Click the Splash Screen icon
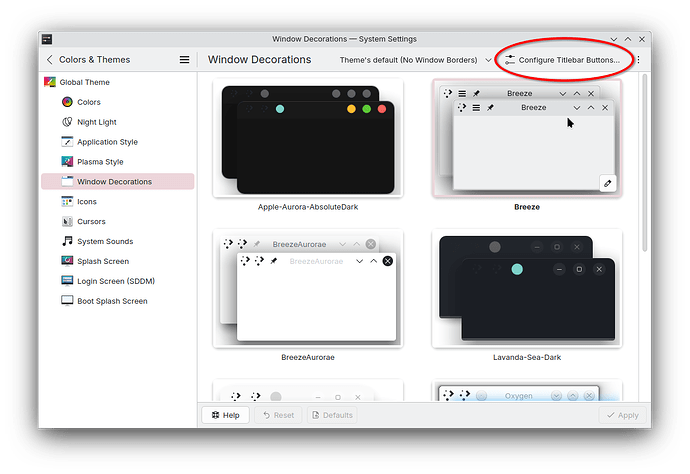Screen dimensions: 690x474 pos(67,261)
